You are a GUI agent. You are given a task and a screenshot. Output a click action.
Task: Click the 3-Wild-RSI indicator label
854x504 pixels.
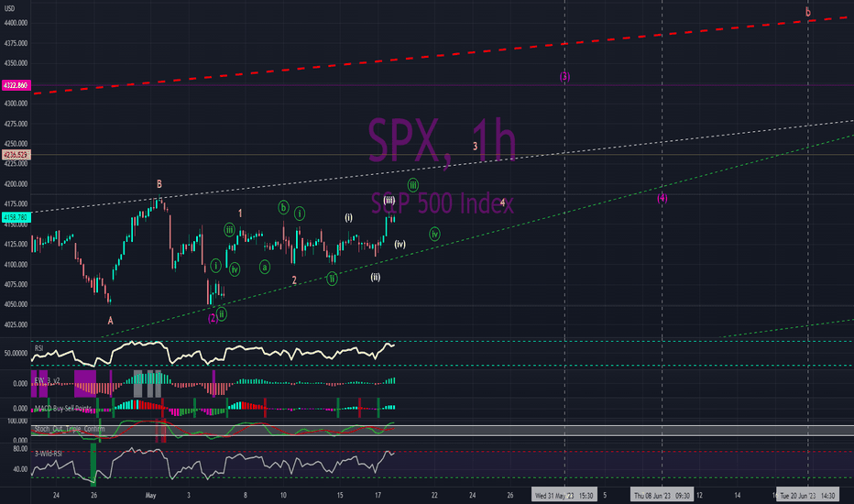click(48, 454)
